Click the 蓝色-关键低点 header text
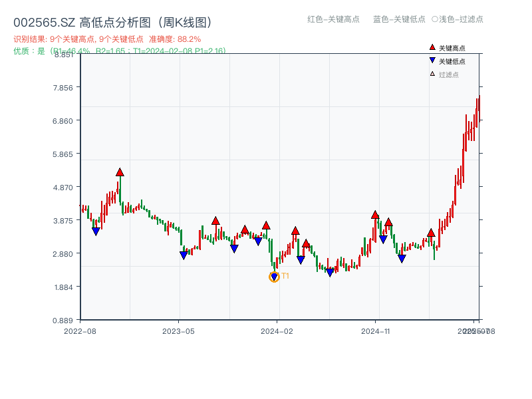 tap(399, 19)
